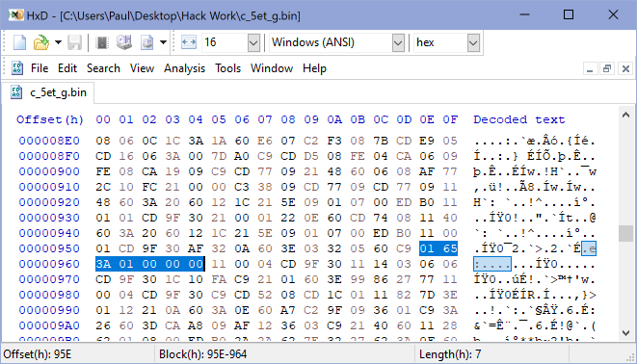The width and height of the screenshot is (637, 364).
Task: Click byte FE at start of row 00000900
Action: click(x=103, y=171)
